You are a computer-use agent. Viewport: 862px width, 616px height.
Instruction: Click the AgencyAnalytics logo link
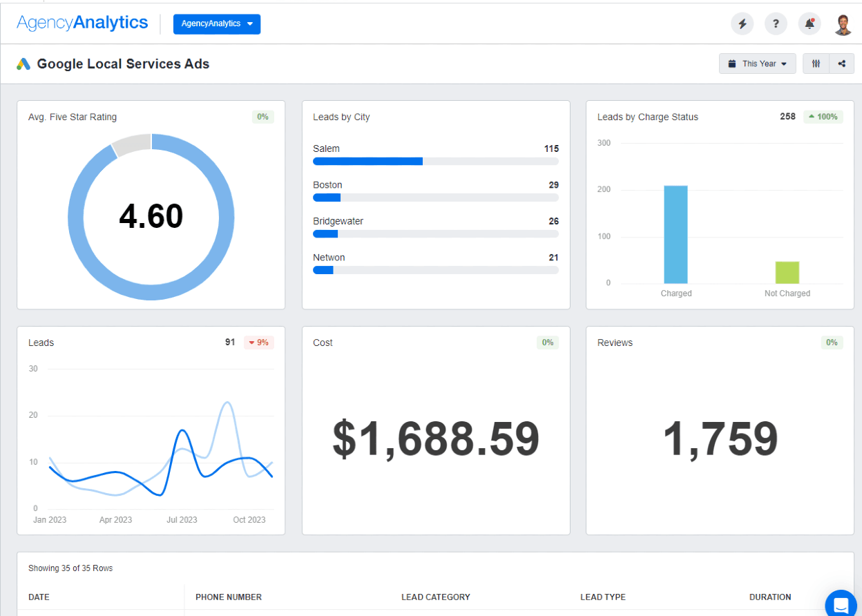coord(83,22)
